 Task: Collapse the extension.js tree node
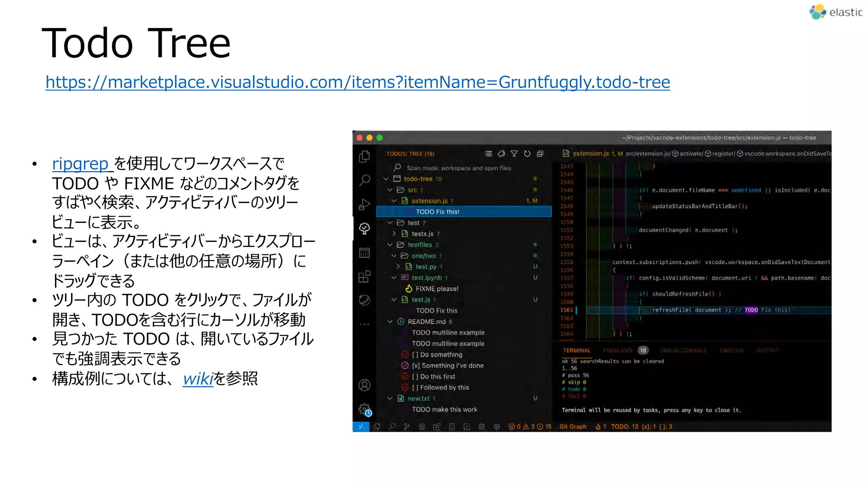[x=394, y=201]
